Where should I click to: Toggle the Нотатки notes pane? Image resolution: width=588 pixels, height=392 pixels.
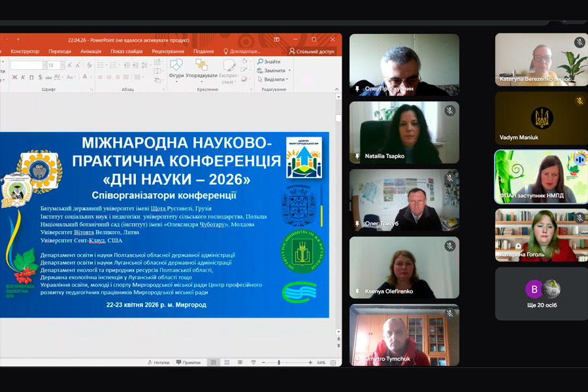[159, 363]
